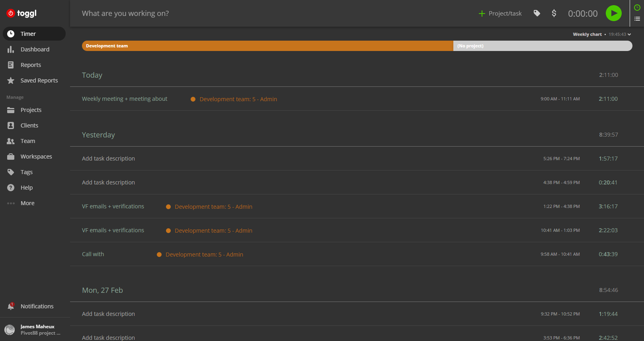Click duration 3:16:17

click(x=608, y=206)
